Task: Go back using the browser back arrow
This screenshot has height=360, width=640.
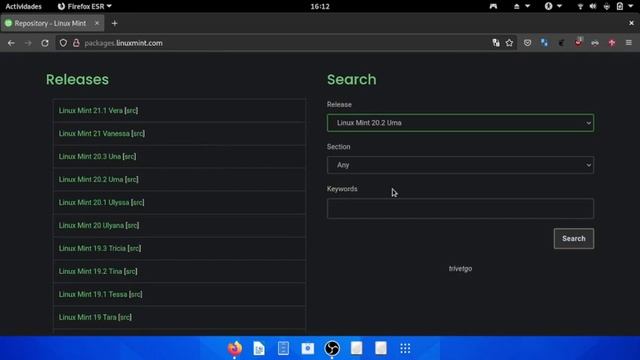Action: (11, 43)
